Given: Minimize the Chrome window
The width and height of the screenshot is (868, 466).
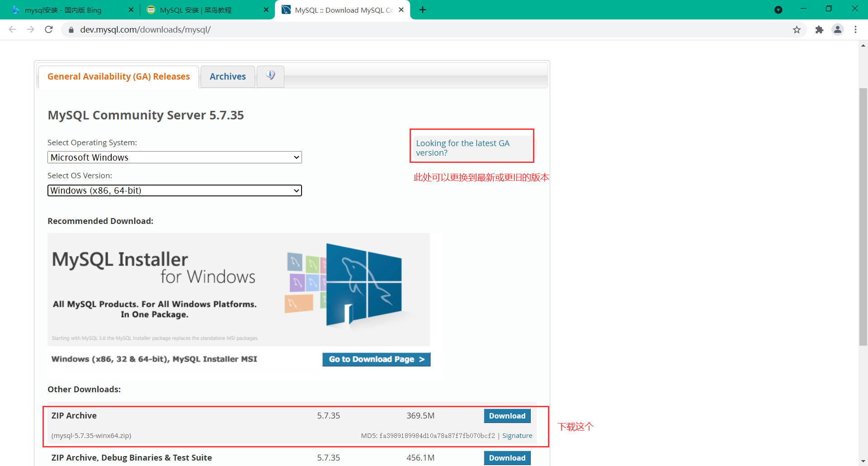Looking at the screenshot, I should coord(803,9).
